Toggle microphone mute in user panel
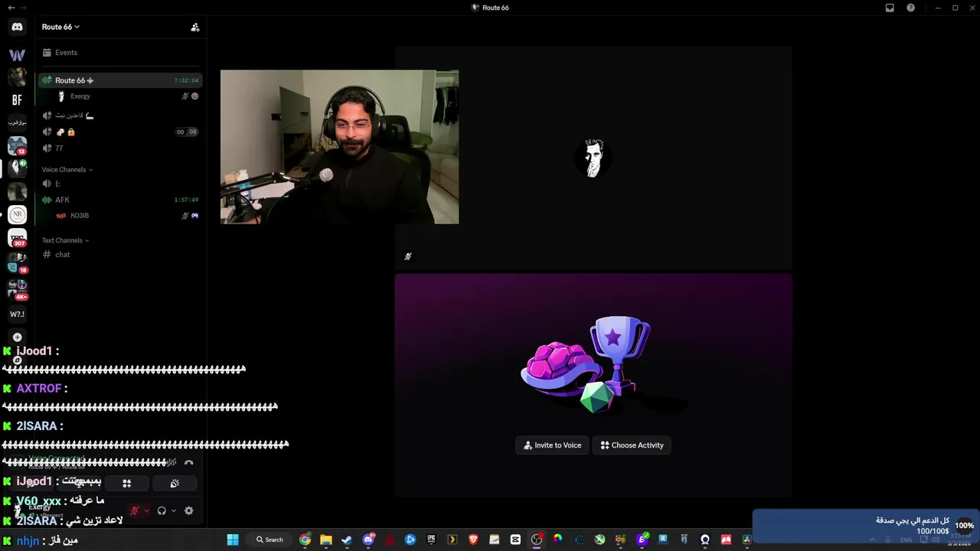The height and width of the screenshot is (551, 980). [135, 510]
